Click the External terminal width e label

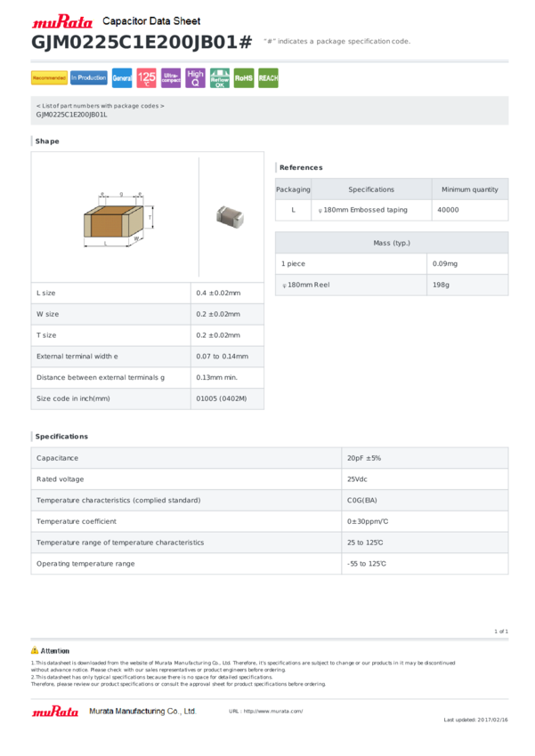[77, 357]
